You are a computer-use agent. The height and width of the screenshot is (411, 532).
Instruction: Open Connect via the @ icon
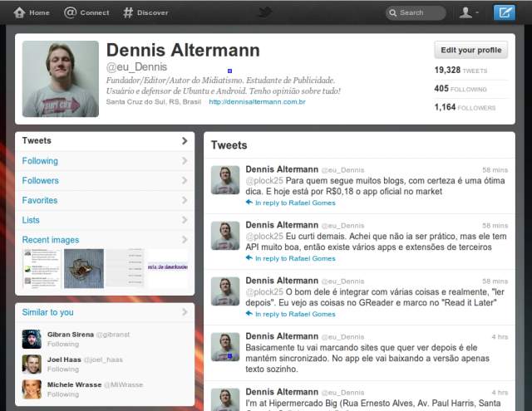70,12
